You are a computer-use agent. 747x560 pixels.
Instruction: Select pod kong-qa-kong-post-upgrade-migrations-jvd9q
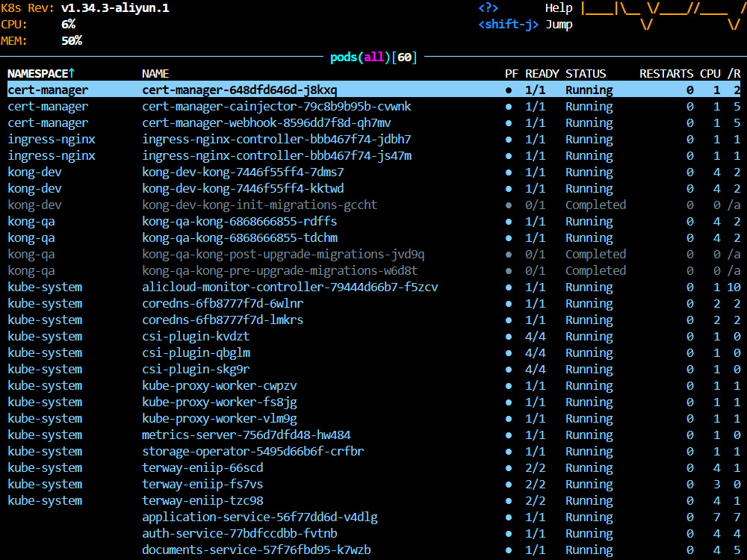click(x=373, y=254)
